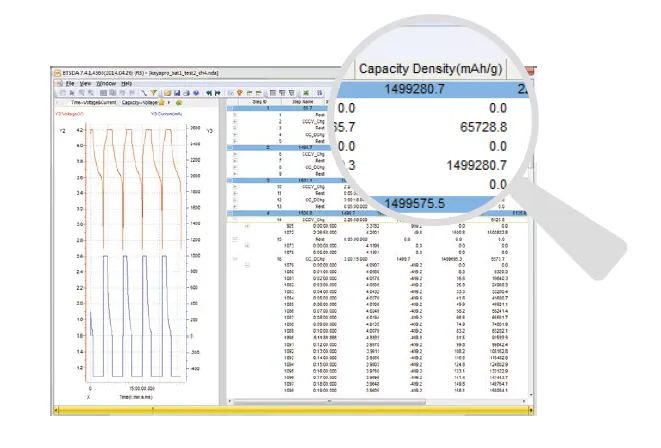Click the Step Name column header
This screenshot has height=448, width=661.
tap(304, 101)
